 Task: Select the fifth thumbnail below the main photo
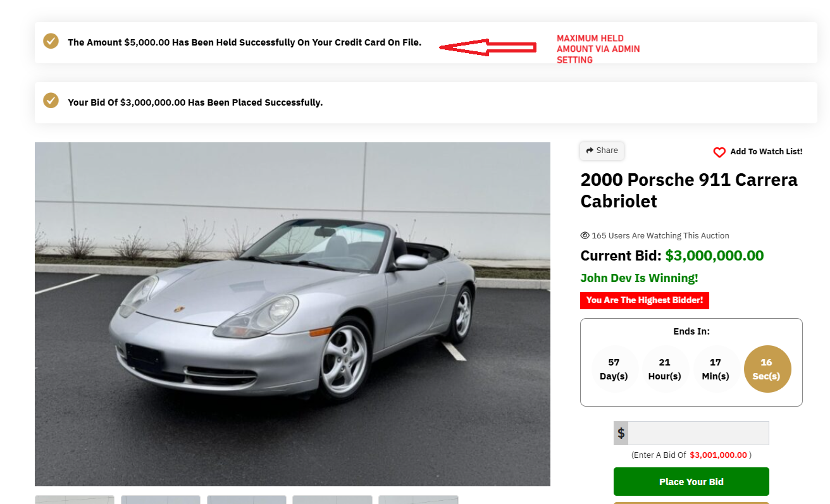click(x=418, y=500)
